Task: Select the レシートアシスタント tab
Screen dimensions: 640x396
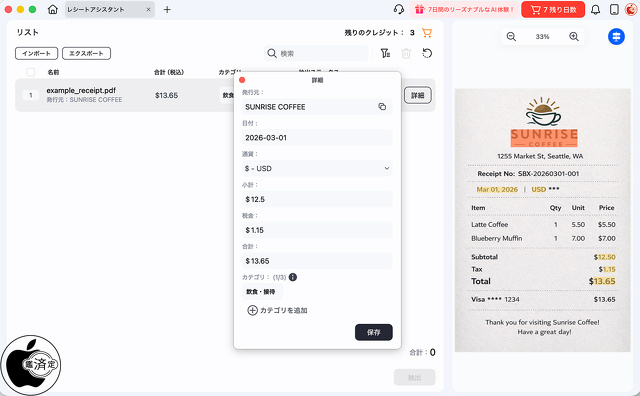Action: click(109, 9)
